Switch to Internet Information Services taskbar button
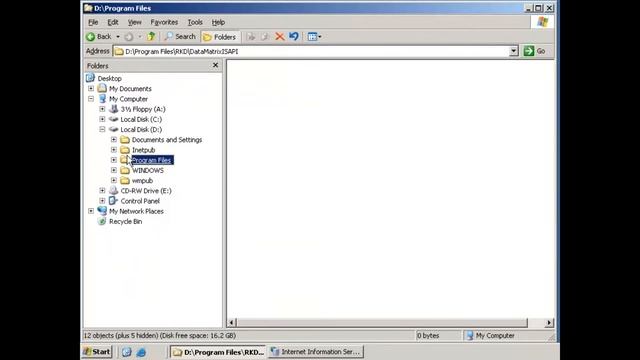 click(x=316, y=351)
